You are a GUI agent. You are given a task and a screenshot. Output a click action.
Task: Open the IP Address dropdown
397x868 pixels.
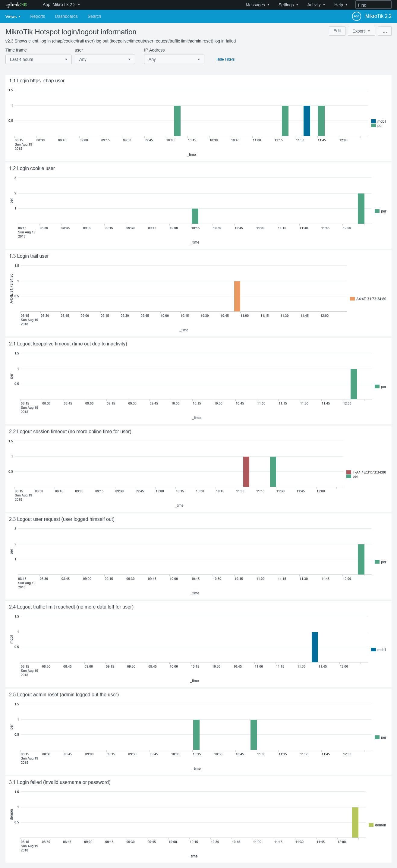(x=174, y=59)
